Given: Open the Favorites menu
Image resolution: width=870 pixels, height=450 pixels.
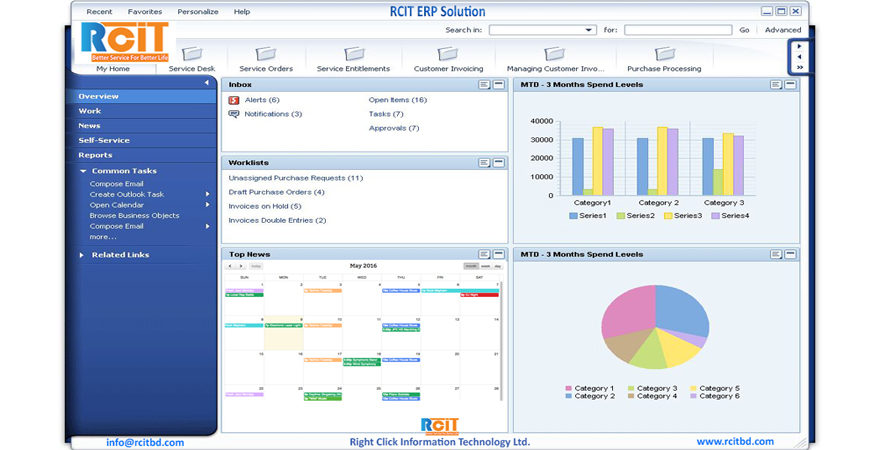Looking at the screenshot, I should pyautogui.click(x=145, y=12).
